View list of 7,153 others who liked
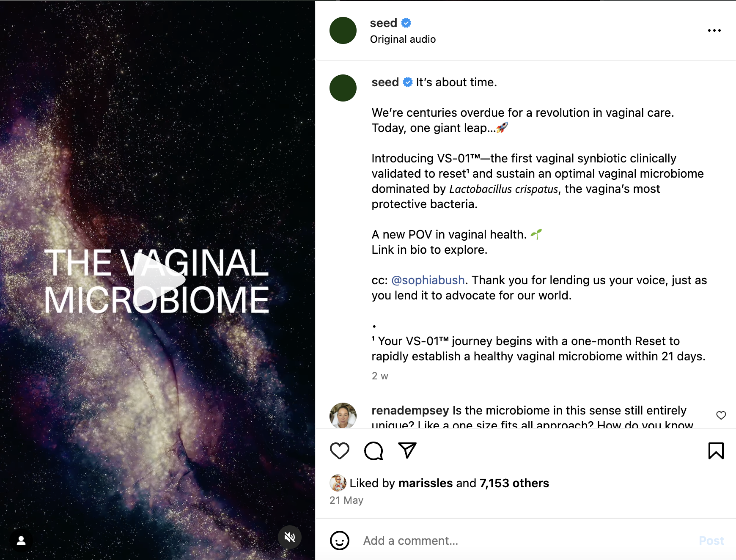 [x=514, y=483]
